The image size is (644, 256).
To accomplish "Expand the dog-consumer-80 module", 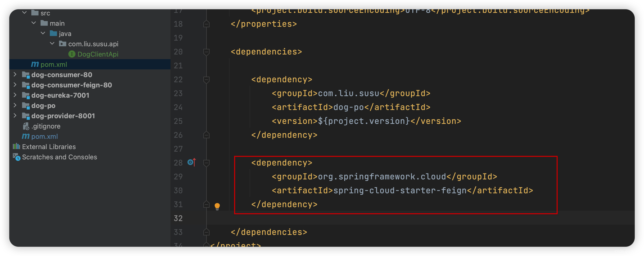I will [x=15, y=75].
